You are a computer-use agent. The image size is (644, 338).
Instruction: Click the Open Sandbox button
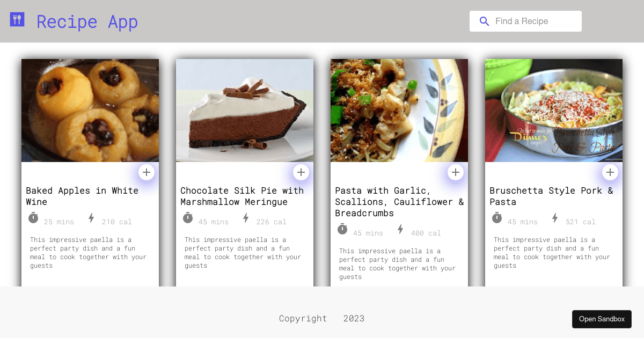tap(602, 319)
